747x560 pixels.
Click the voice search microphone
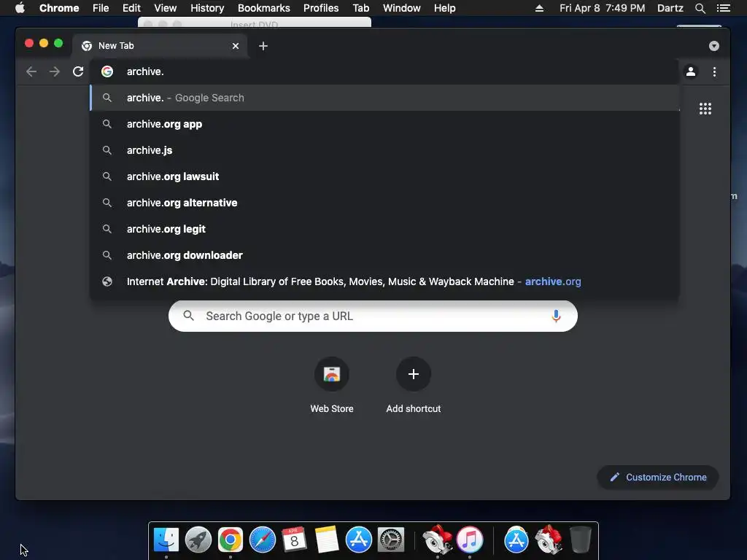click(556, 316)
